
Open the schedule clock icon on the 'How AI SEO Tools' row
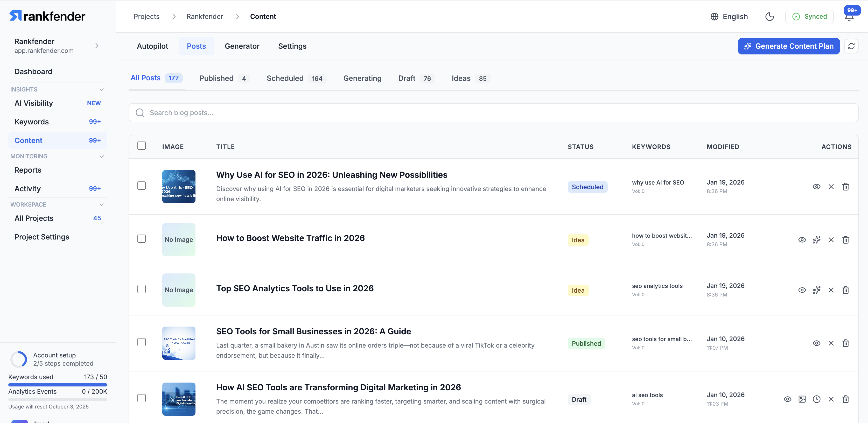816,399
